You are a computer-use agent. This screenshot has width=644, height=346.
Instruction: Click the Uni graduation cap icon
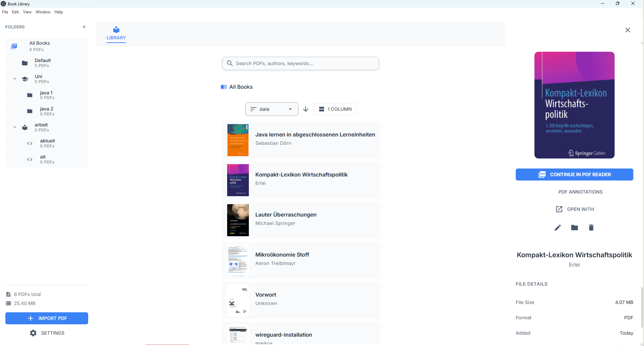[x=25, y=79]
